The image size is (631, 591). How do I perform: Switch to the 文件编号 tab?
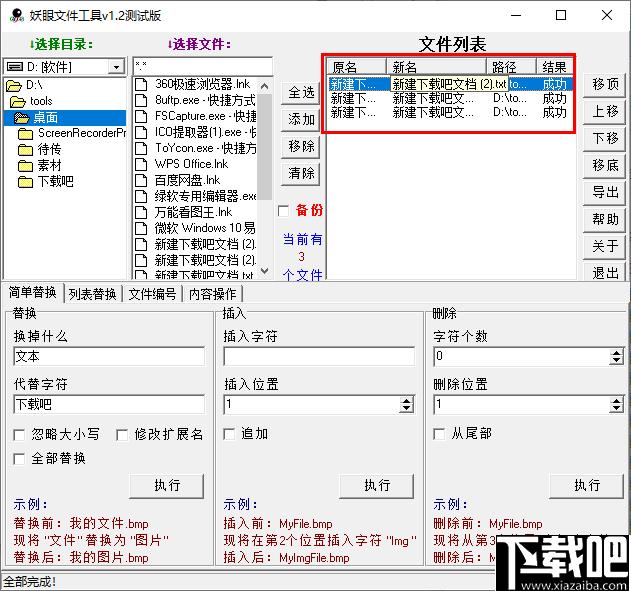click(x=153, y=294)
